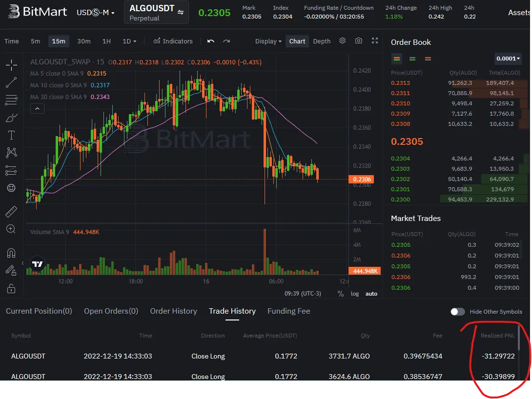Select the trend line drawing tool
The height and width of the screenshot is (399, 532).
click(11, 82)
